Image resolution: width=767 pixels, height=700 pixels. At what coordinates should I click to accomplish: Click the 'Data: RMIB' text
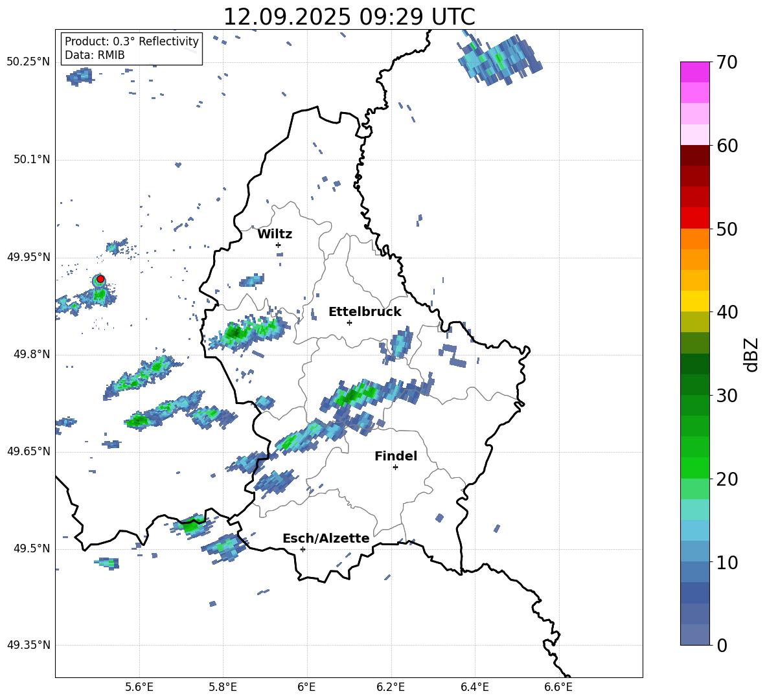(95, 55)
